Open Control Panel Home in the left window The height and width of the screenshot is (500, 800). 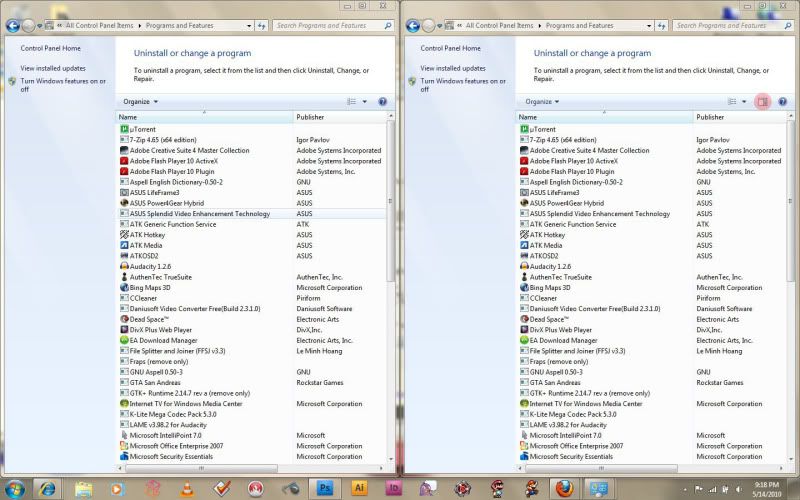click(51, 48)
